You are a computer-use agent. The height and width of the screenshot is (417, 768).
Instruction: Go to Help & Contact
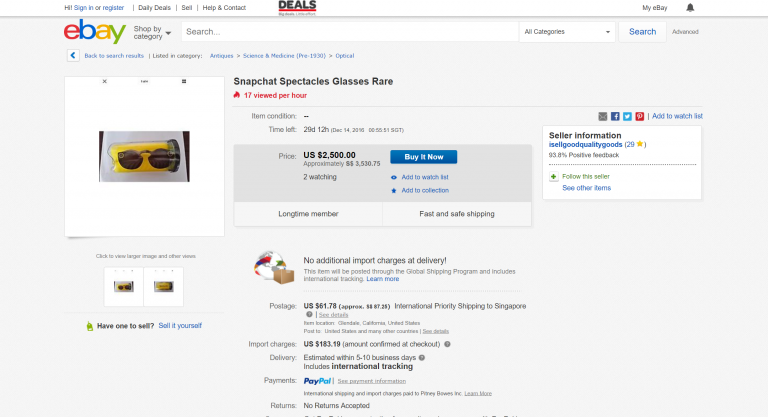pyautogui.click(x=223, y=8)
